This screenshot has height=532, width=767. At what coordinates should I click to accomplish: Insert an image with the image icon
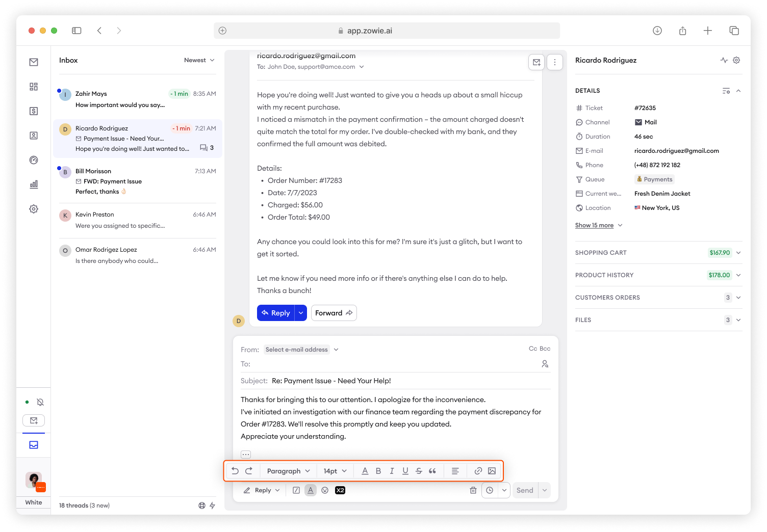coord(492,471)
